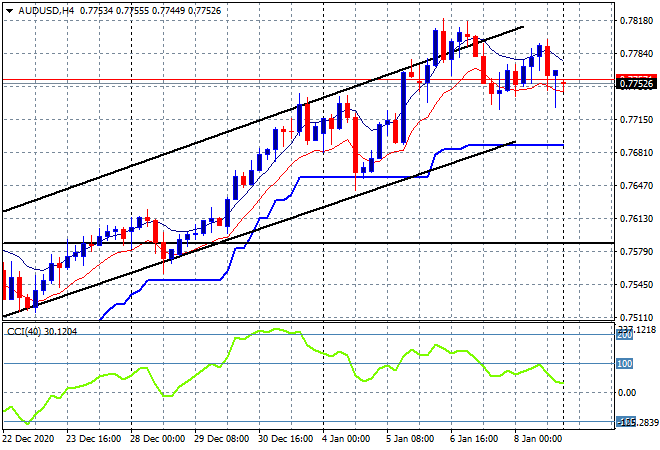Click the 28 Dec 00:00 time label

[157, 439]
